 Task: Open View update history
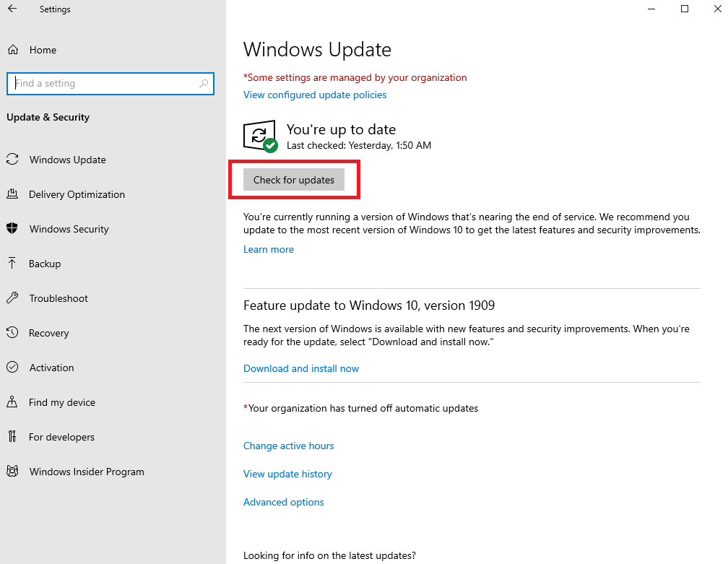[x=287, y=474]
